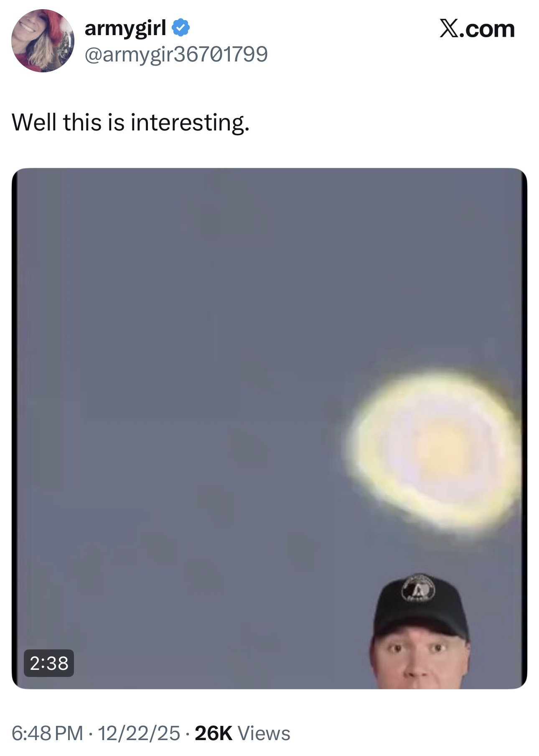
Task: Open the 12/22/25 post date link
Action: point(139,733)
